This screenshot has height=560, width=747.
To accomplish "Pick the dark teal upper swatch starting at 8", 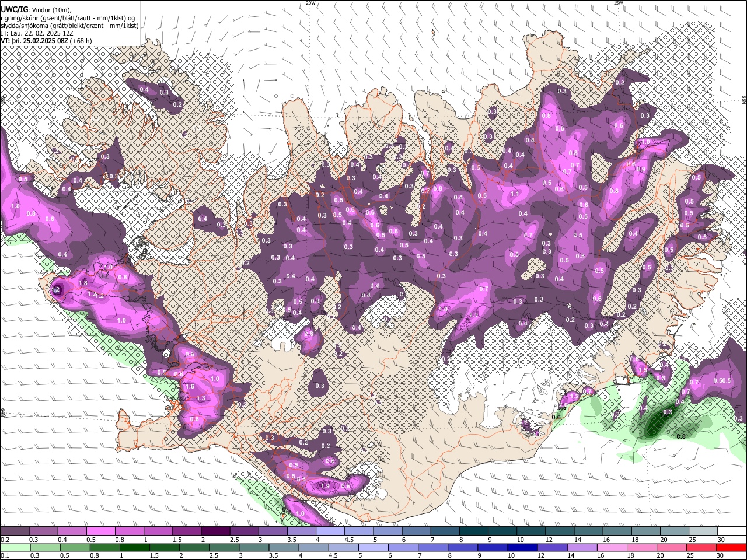I will click(x=474, y=531).
